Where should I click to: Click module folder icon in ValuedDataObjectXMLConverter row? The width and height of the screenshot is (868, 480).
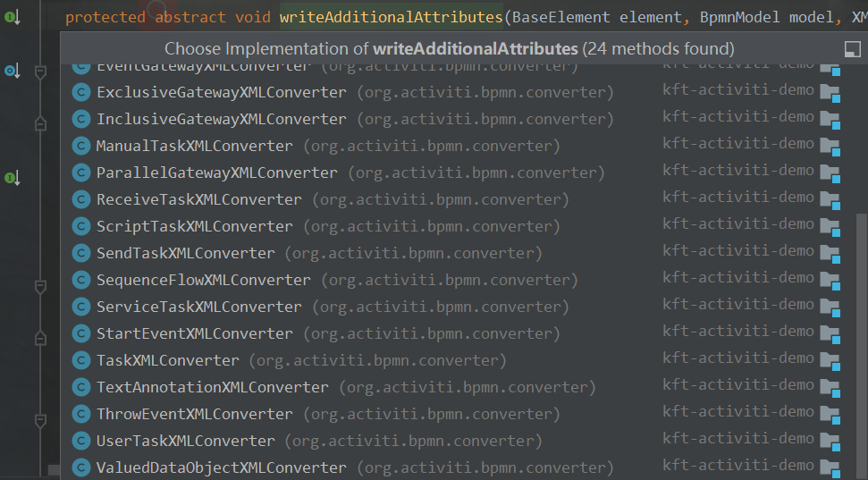[830, 467]
